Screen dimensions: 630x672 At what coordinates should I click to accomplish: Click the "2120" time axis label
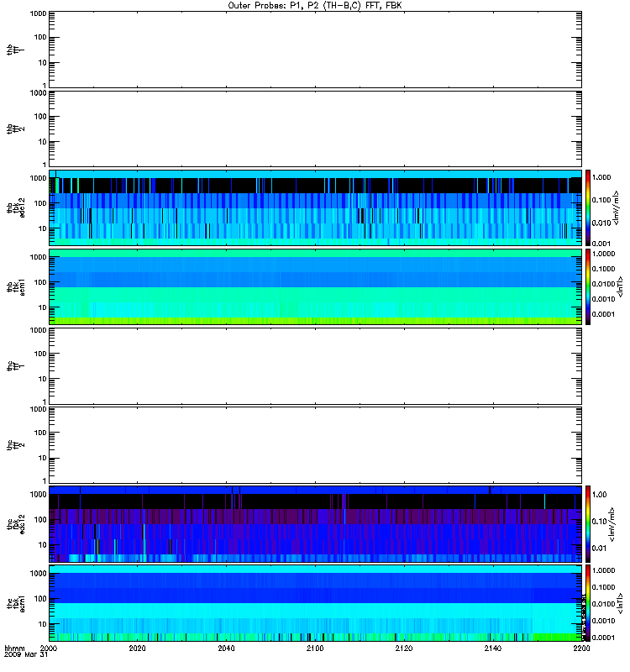tap(404, 648)
